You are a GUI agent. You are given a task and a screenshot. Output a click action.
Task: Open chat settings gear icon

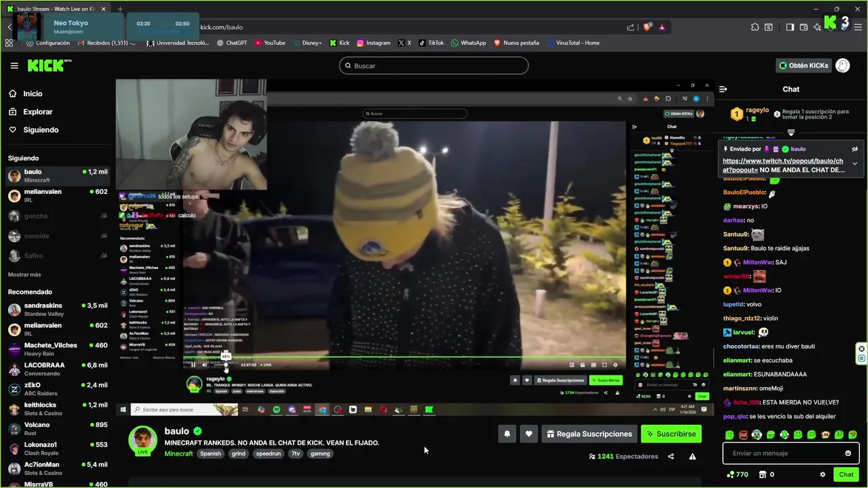823,474
